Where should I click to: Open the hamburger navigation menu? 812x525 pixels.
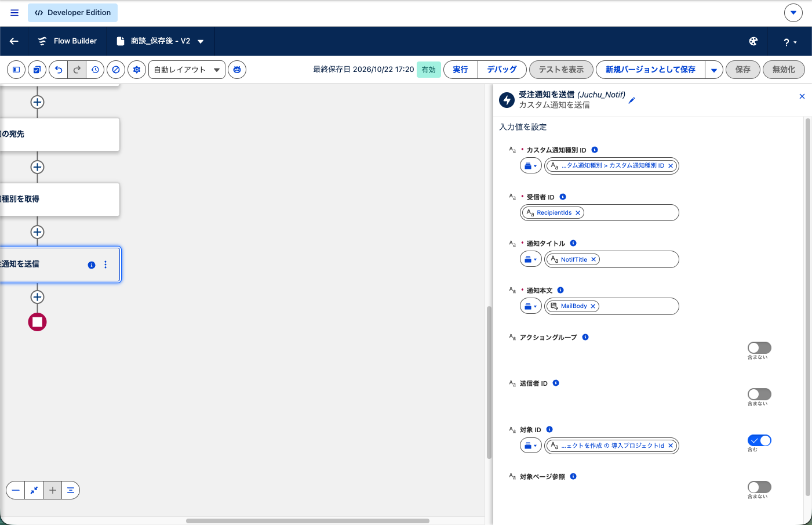(14, 12)
